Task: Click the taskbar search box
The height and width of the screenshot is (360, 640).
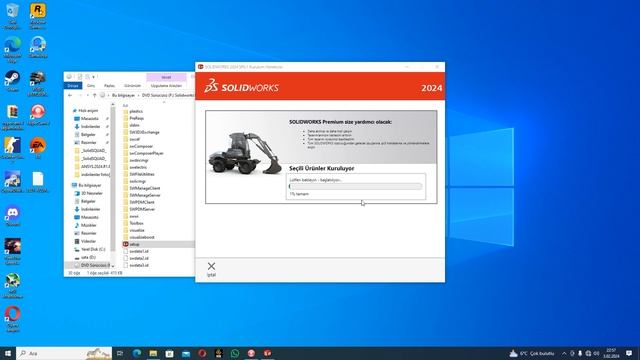Action: coord(64,353)
